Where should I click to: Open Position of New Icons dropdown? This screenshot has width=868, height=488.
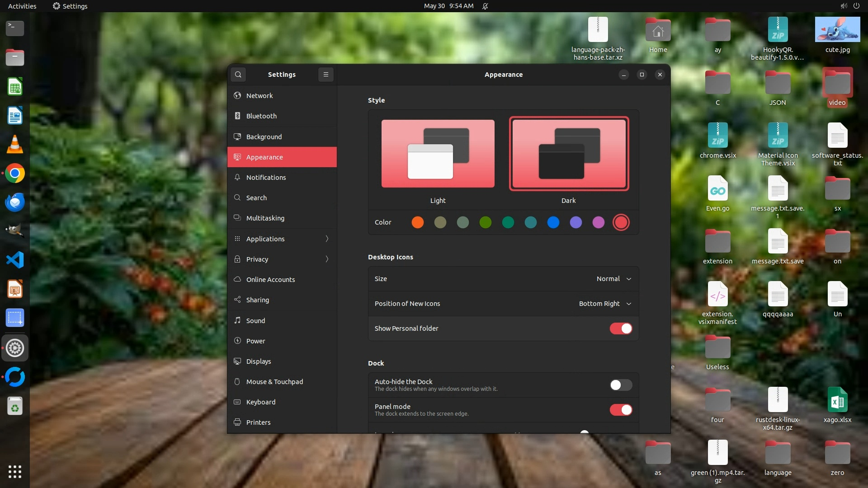(604, 304)
